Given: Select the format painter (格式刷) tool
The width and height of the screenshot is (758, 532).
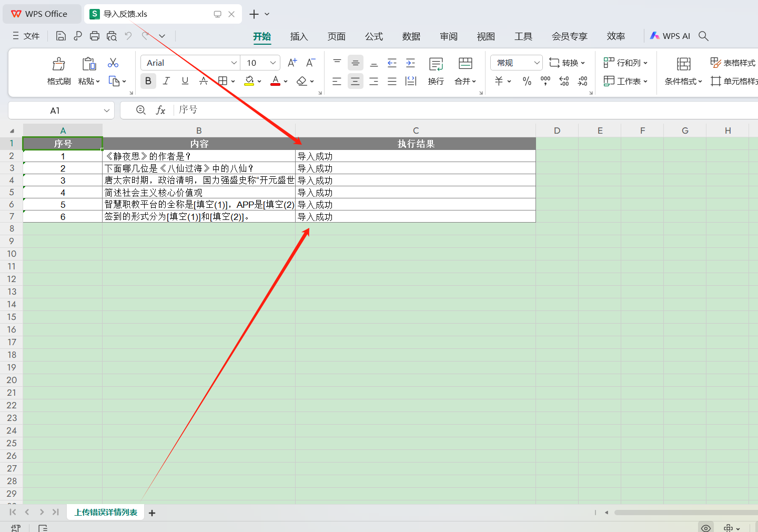Looking at the screenshot, I should 58,71.
